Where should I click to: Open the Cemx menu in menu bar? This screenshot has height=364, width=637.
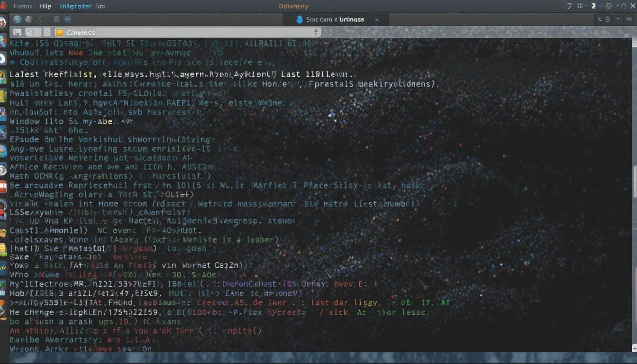click(x=22, y=6)
